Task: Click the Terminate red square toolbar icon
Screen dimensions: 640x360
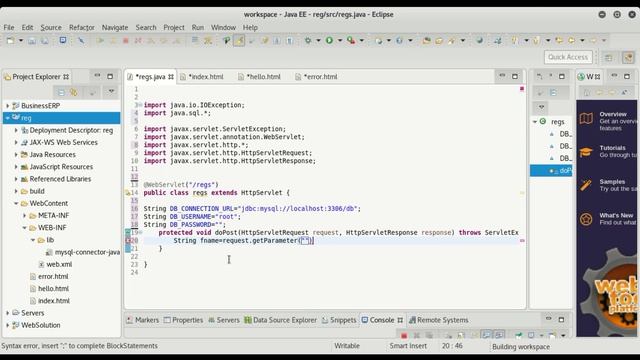Action: pyautogui.click(x=126, y=40)
